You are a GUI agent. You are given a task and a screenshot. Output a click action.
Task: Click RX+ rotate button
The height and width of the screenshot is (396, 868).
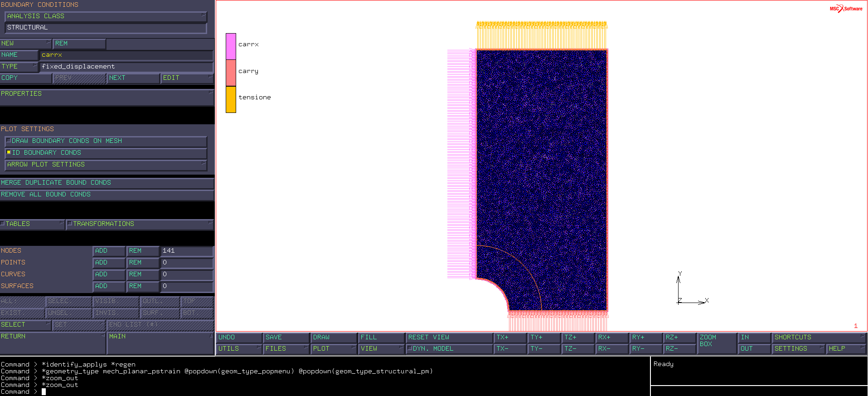coord(613,337)
